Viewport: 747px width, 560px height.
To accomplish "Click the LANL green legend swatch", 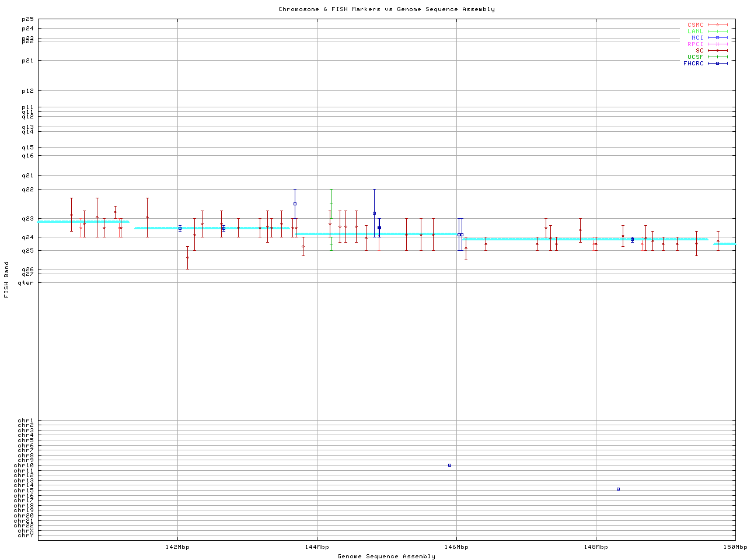I will (x=717, y=32).
